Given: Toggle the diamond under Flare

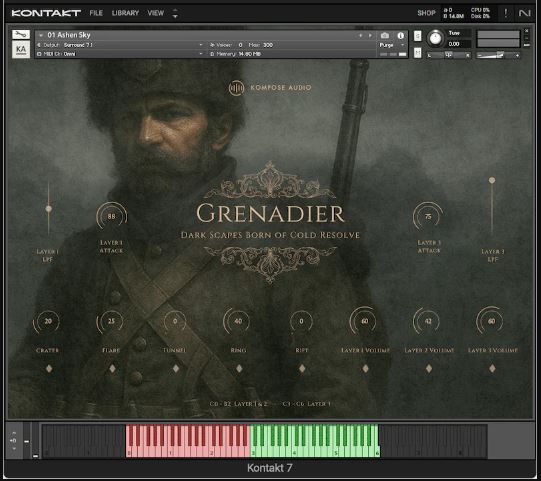Looking at the screenshot, I should coord(112,369).
